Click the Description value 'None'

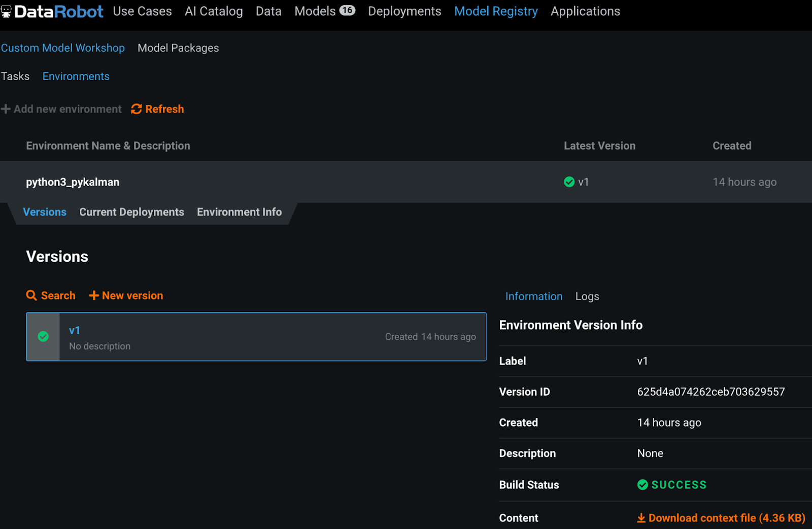click(650, 453)
